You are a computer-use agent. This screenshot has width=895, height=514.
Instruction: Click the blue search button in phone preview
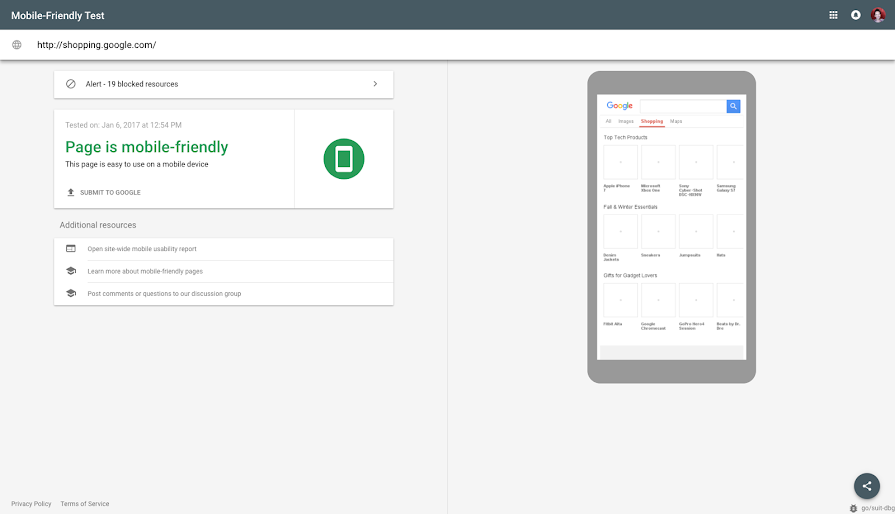tap(733, 106)
